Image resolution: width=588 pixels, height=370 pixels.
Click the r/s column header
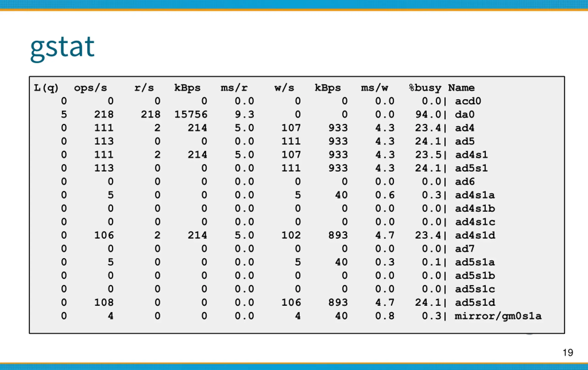pos(144,88)
